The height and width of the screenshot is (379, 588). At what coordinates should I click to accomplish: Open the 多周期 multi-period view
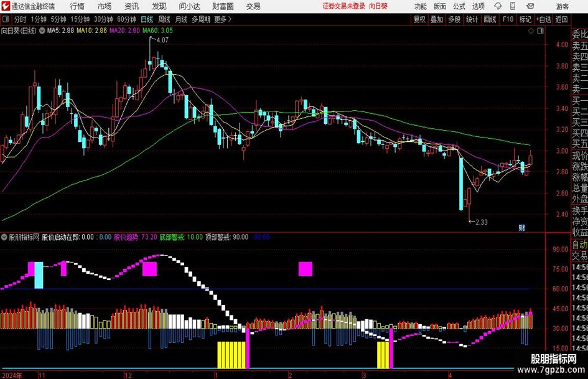coord(201,19)
